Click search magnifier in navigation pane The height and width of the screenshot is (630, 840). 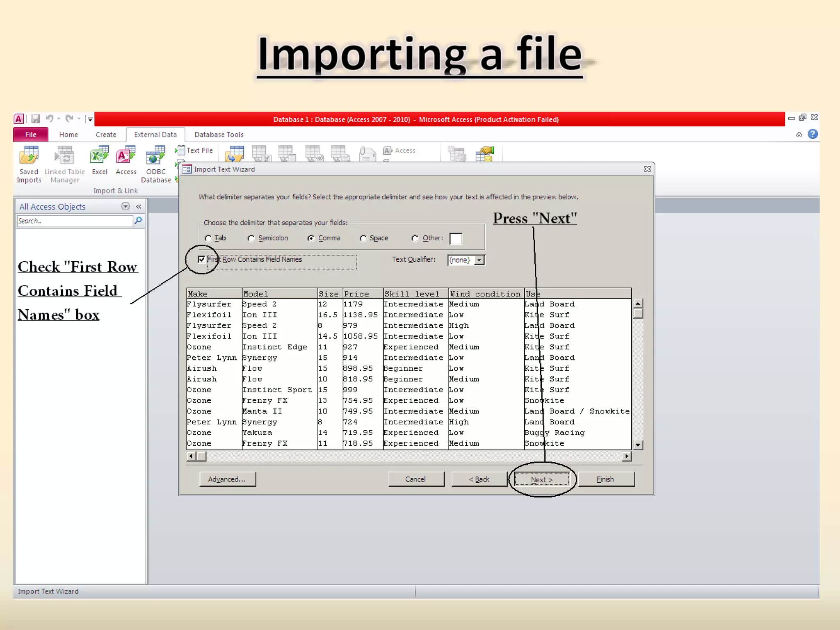click(x=139, y=221)
